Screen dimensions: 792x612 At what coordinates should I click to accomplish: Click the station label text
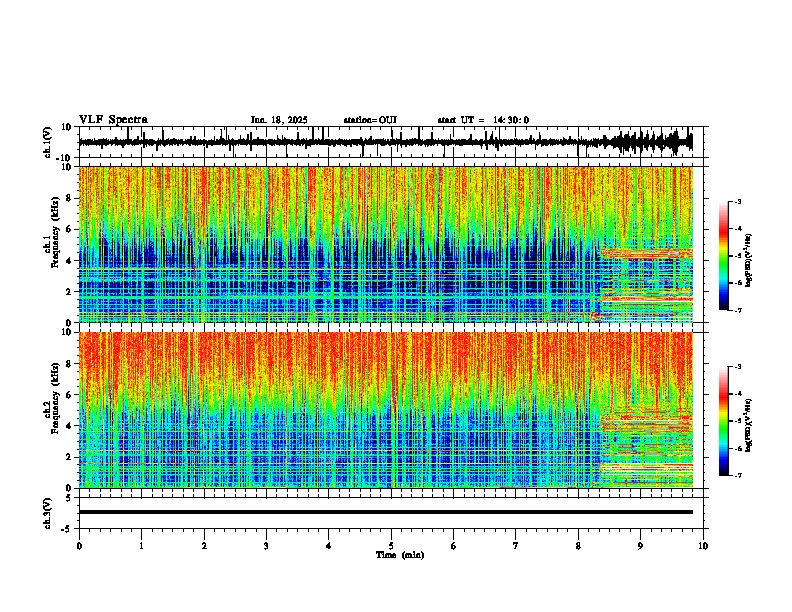(370, 120)
